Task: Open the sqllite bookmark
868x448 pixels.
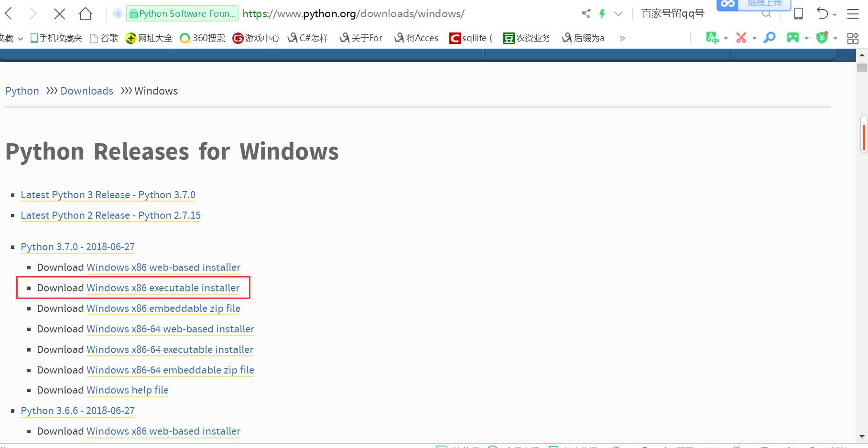Action: 471,38
